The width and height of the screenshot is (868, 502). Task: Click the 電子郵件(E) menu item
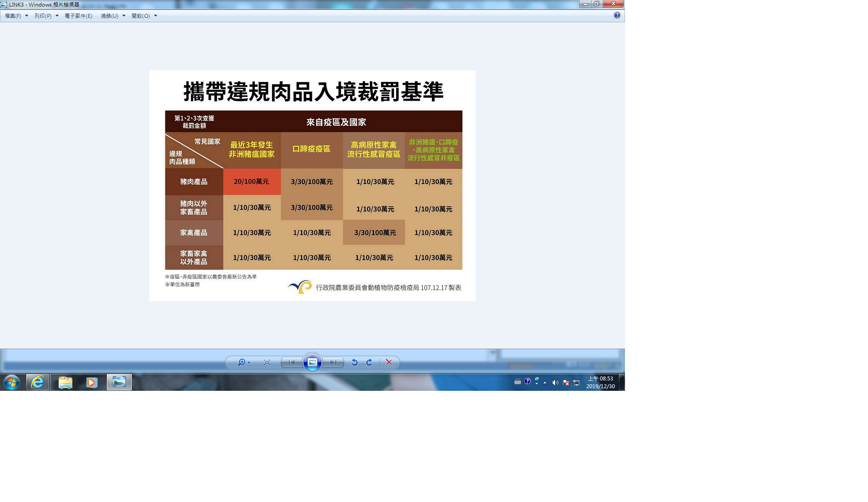click(79, 16)
